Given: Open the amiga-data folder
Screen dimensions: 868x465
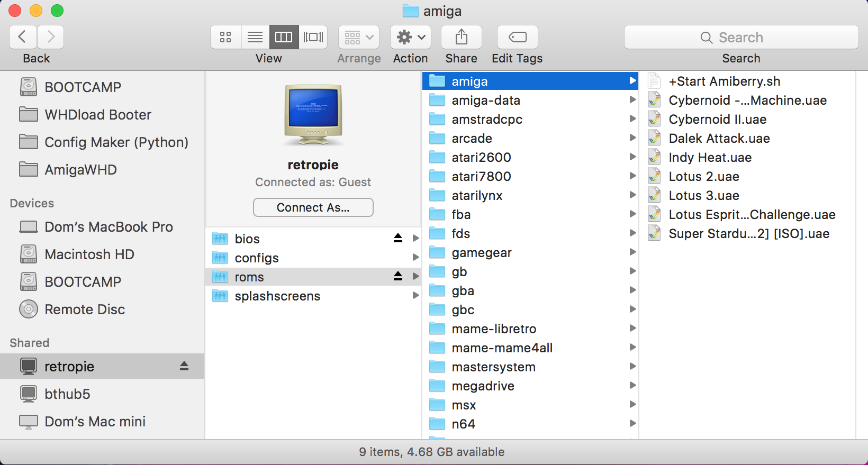Looking at the screenshot, I should pyautogui.click(x=530, y=100).
